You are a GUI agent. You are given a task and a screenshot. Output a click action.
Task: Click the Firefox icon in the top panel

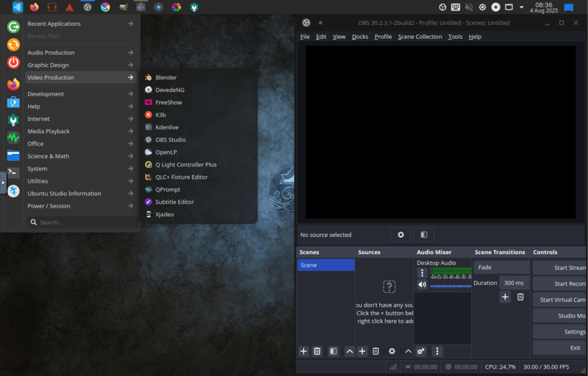[x=34, y=7]
